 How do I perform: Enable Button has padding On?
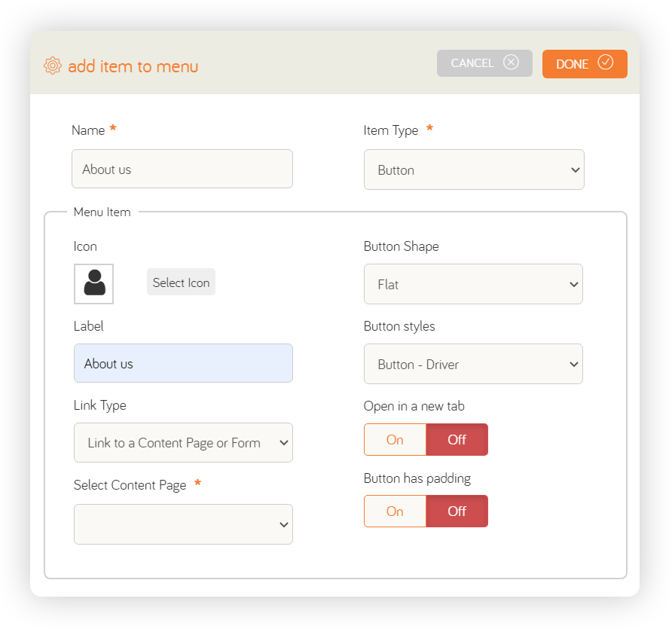pyautogui.click(x=395, y=511)
